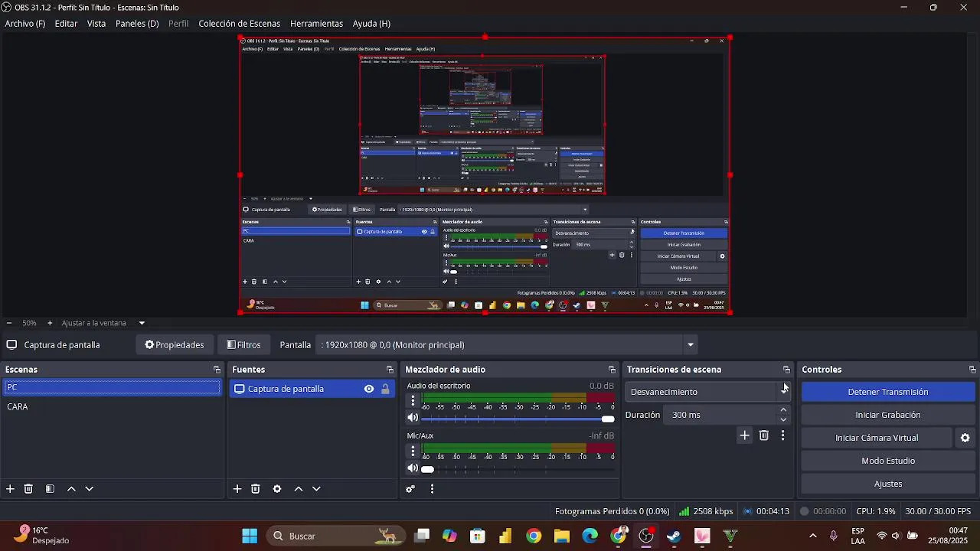Increase transition duration with the up stepper arrow

click(783, 410)
